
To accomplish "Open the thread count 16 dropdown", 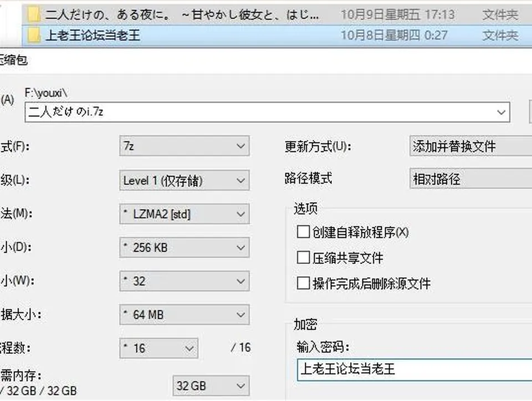I will pyautogui.click(x=159, y=348).
